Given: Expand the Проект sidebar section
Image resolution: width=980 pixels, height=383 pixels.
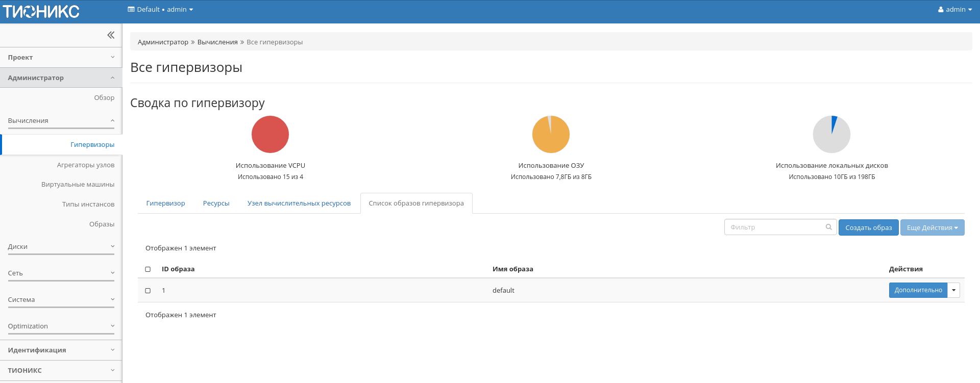Looking at the screenshot, I should click(61, 58).
